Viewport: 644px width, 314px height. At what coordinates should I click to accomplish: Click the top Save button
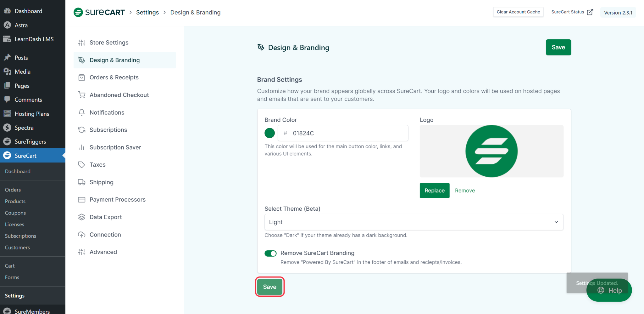(x=558, y=47)
